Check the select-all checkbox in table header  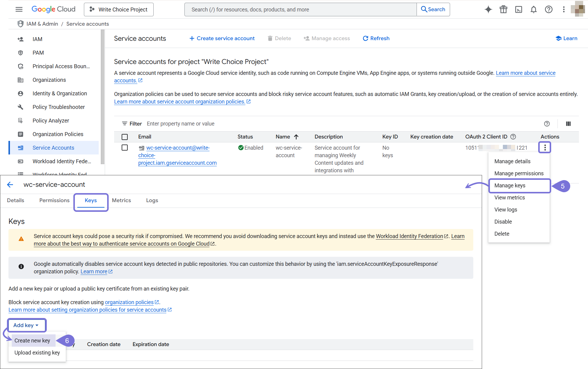125,137
